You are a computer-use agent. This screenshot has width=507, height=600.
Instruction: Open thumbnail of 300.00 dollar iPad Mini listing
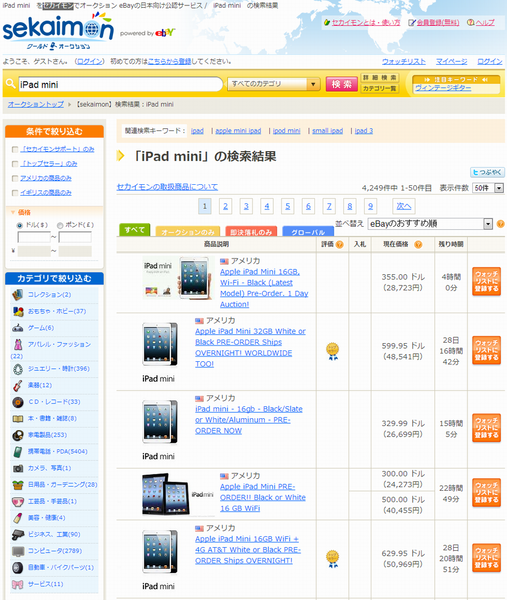point(177,494)
